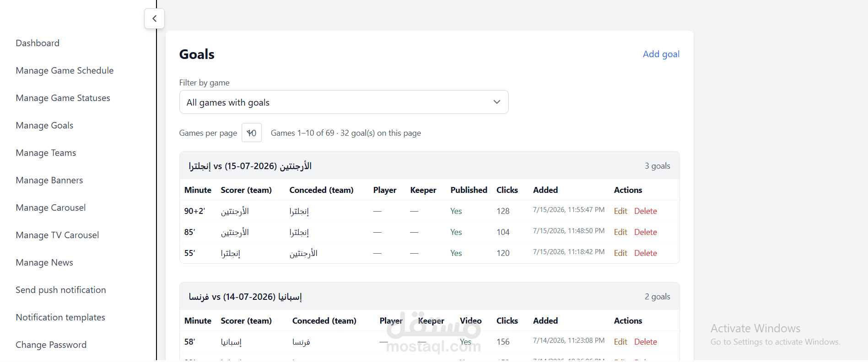Select the '2 goals' count label
Screen dimensions: 868x362
[x=658, y=297]
